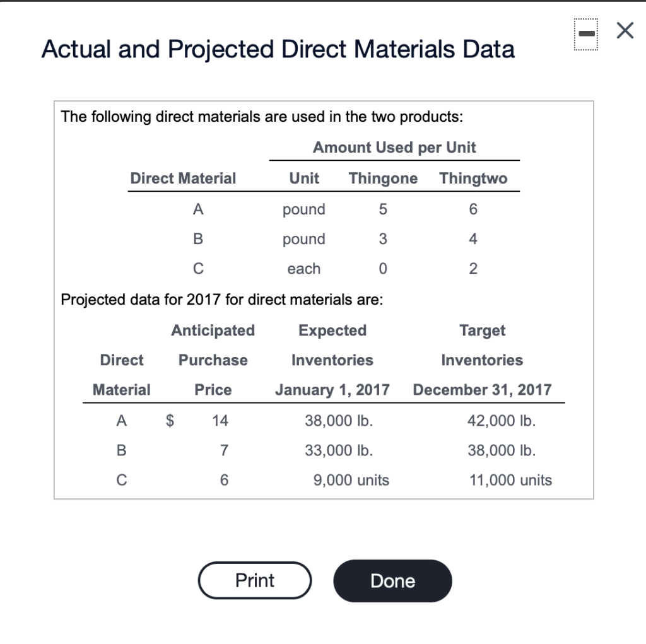Click the Target Inventories December 31 header

coord(483,360)
